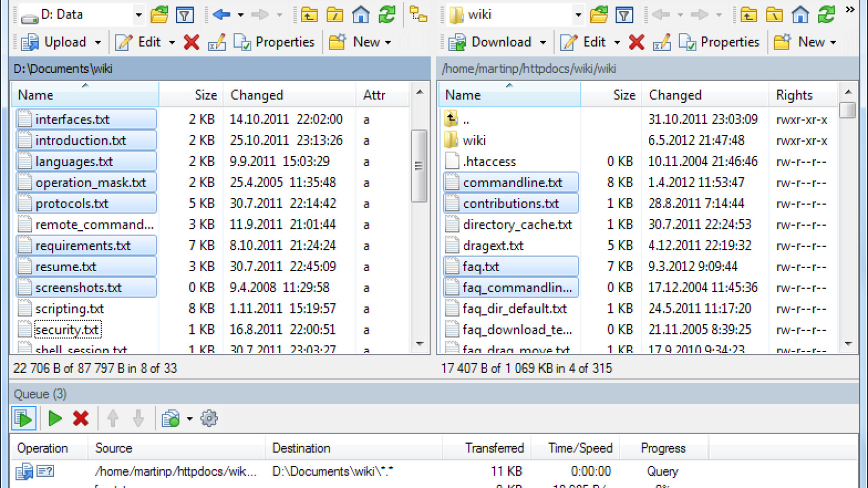The image size is (868, 488).
Task: Expand the remote Edit dropdown arrow
Action: point(617,42)
